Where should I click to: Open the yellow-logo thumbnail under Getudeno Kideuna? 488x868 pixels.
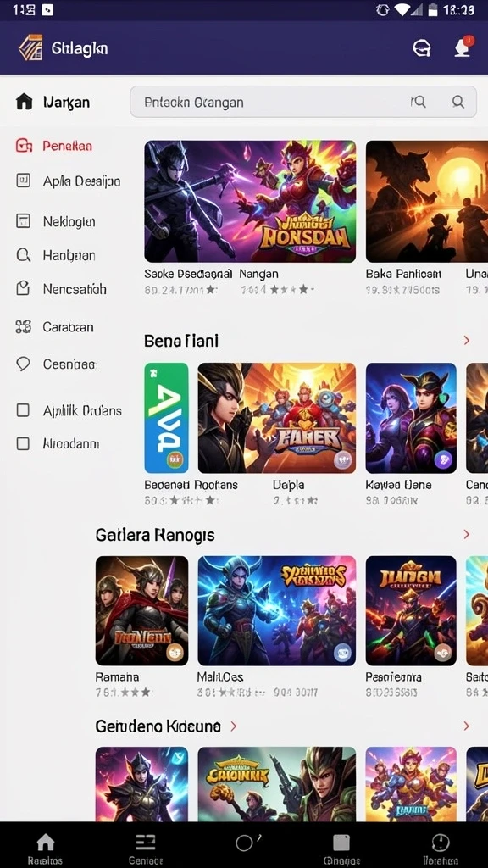pos(277,784)
